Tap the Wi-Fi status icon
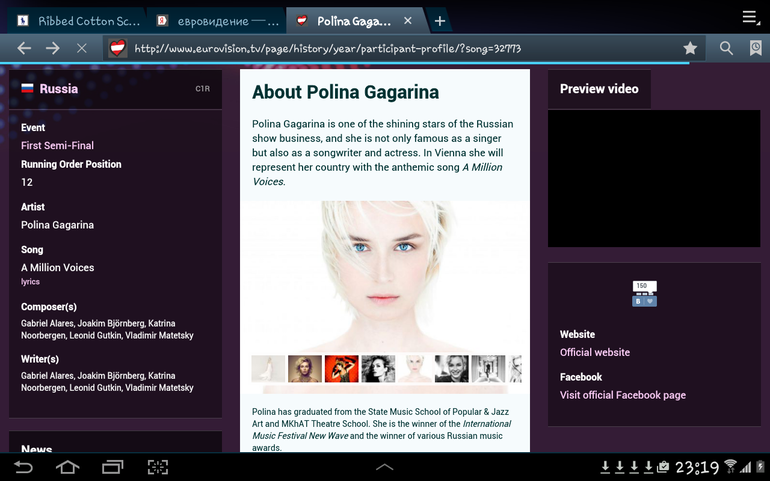Image resolution: width=770 pixels, height=481 pixels. coord(731,466)
